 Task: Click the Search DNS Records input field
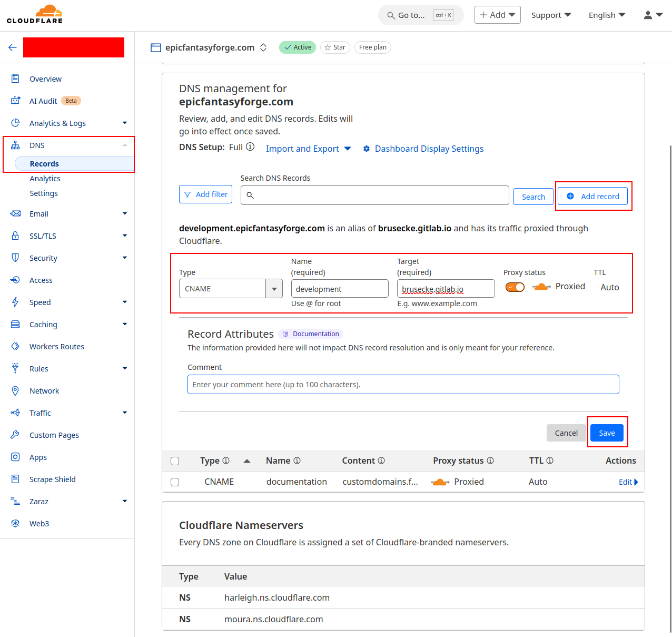click(x=375, y=195)
